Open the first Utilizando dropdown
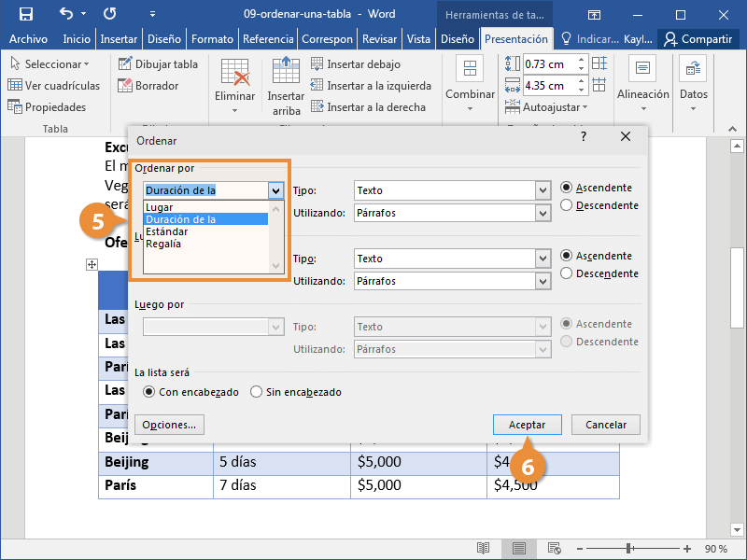The height and width of the screenshot is (560, 747). tap(542, 213)
